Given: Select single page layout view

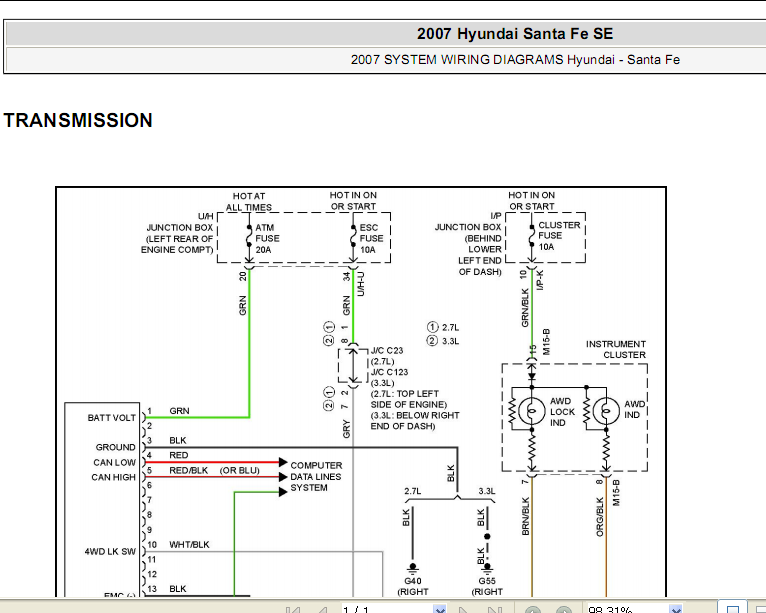Looking at the screenshot, I should tap(733, 609).
